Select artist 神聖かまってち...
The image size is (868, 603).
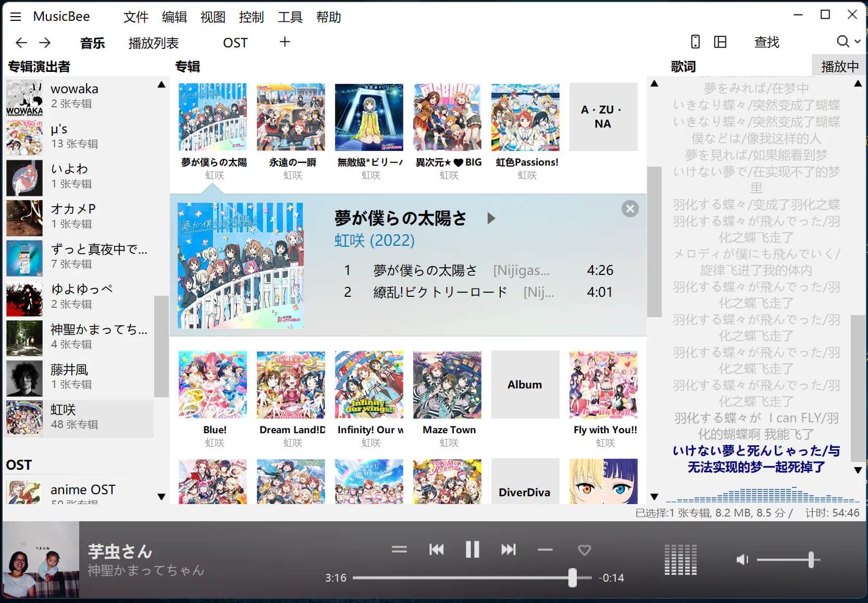click(x=80, y=337)
